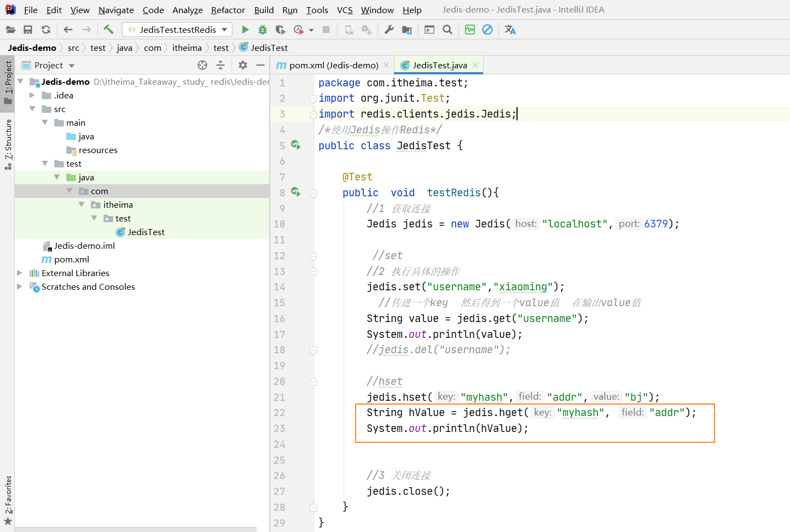Collapse all in the Project panel
Image resolution: width=790 pixels, height=532 pixels.
[x=220, y=65]
